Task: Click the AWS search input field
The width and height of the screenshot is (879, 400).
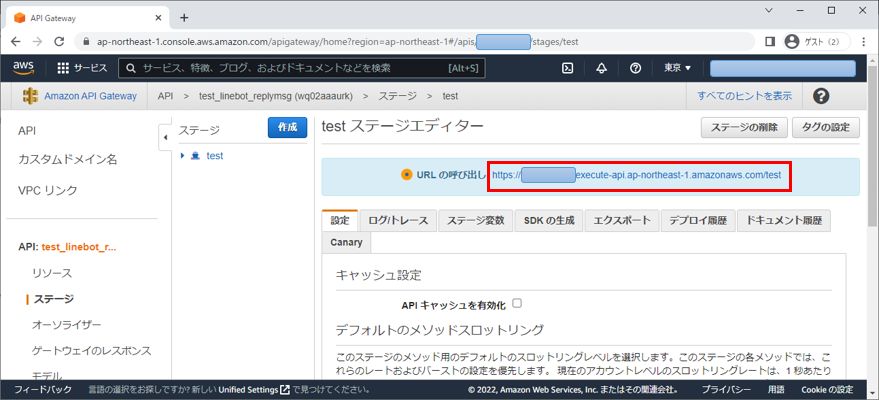Action: 302,68
